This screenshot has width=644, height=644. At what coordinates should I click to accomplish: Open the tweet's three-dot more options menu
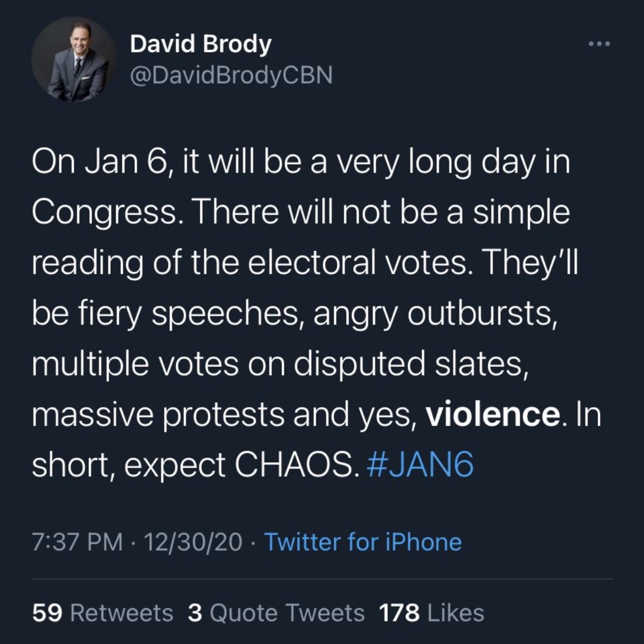[x=599, y=44]
